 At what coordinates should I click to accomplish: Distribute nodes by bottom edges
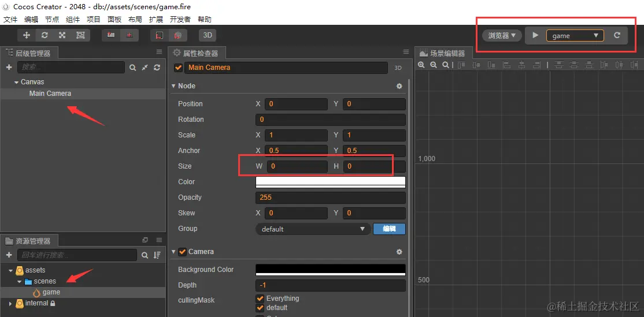[589, 65]
